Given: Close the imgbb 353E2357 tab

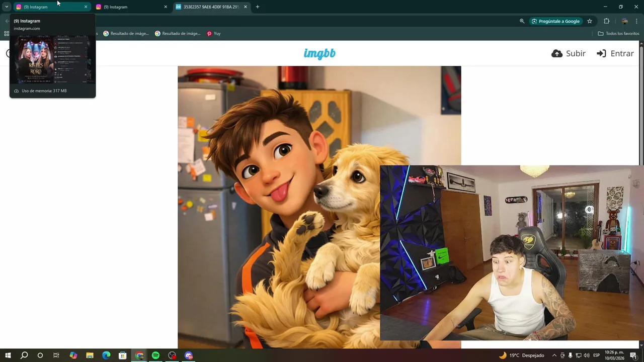Looking at the screenshot, I should [246, 7].
